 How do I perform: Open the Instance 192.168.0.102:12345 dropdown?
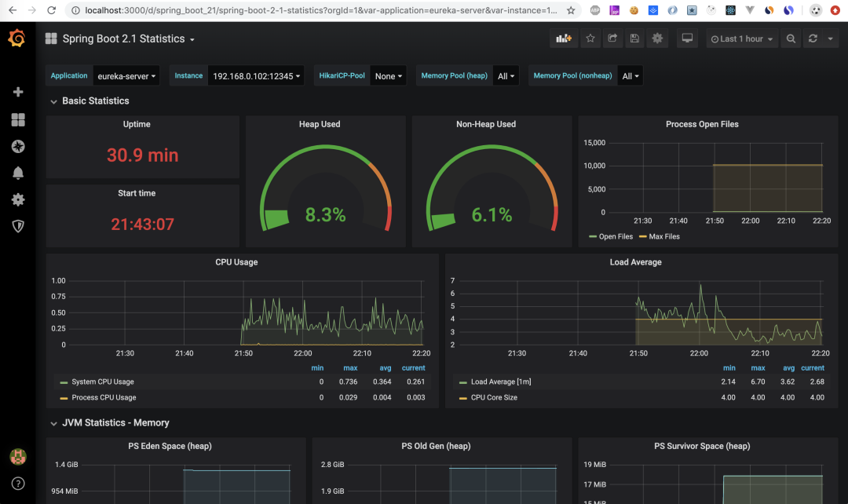click(256, 76)
